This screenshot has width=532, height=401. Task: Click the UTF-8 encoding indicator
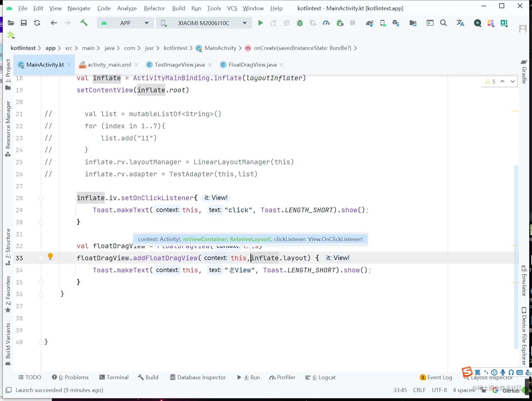click(x=439, y=390)
